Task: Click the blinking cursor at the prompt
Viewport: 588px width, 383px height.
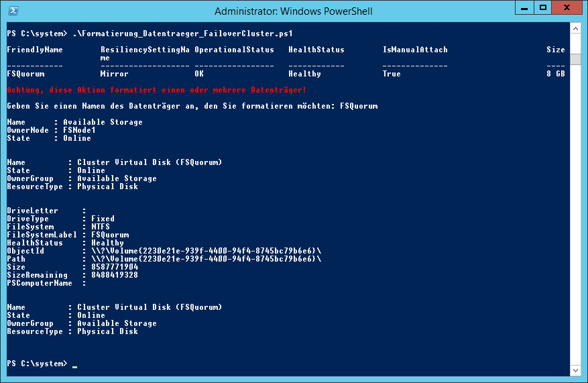Action: pos(74,366)
